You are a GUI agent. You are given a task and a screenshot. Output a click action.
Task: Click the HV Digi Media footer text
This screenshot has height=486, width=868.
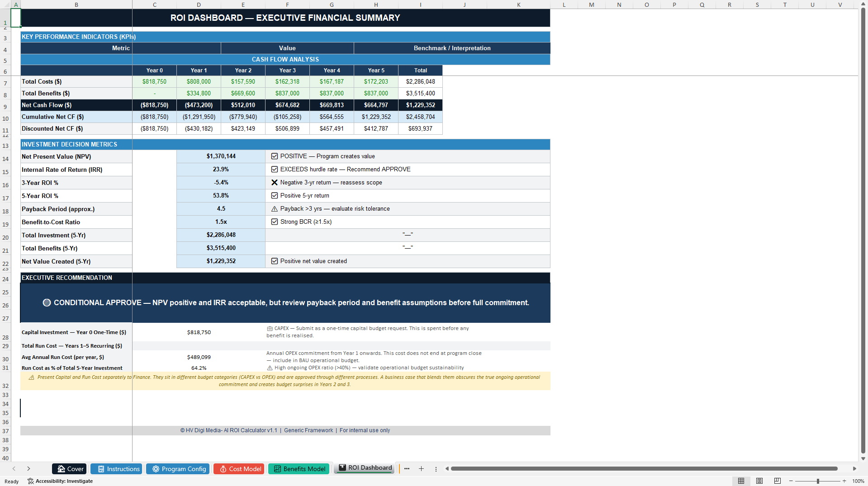tap(285, 430)
